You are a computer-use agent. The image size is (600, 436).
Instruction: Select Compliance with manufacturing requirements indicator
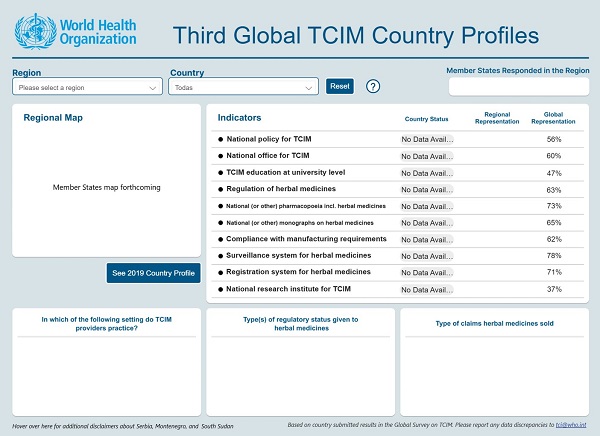[x=306, y=239]
